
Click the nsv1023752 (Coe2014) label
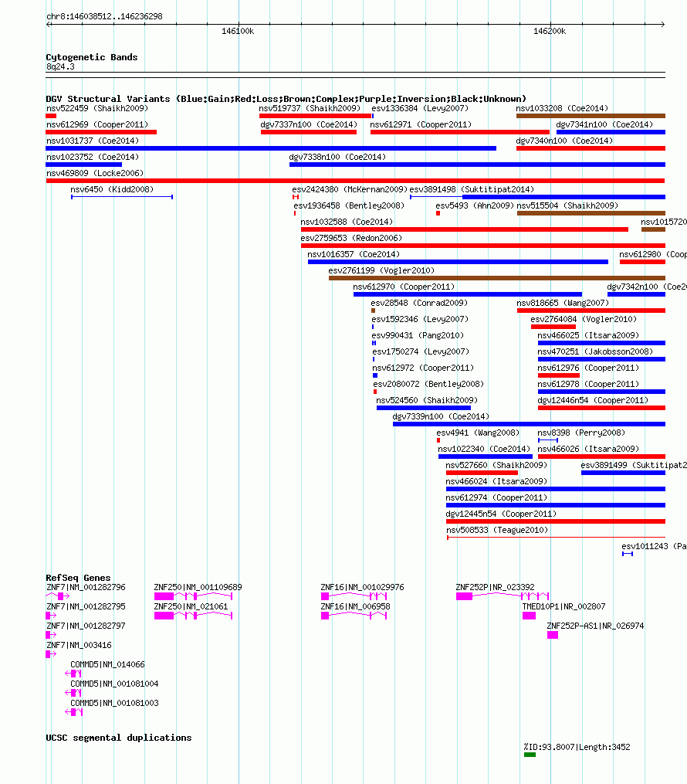93,157
